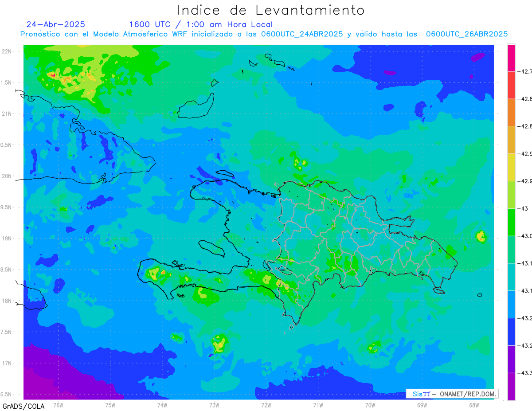Click the yellow-green legend swatch above -43

click(511, 195)
